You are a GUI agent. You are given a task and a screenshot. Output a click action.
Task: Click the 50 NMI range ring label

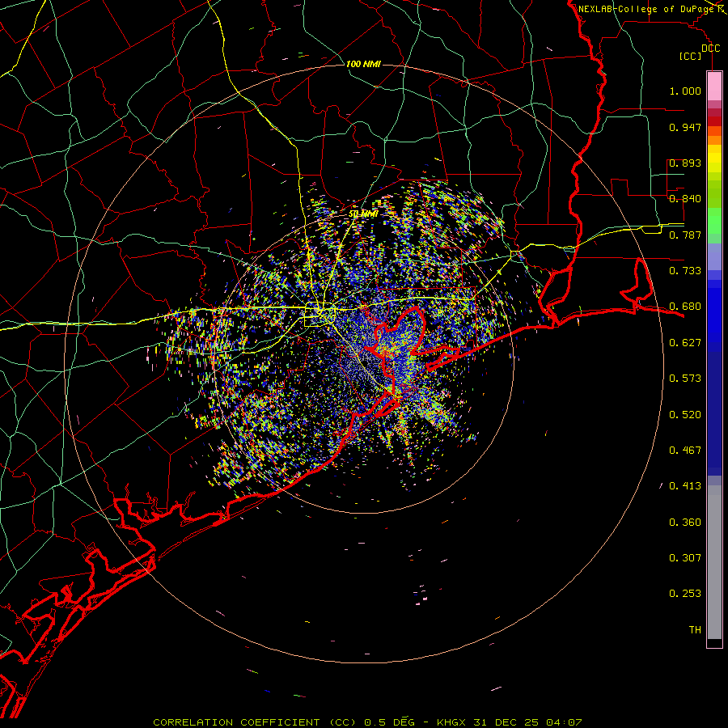click(x=363, y=214)
